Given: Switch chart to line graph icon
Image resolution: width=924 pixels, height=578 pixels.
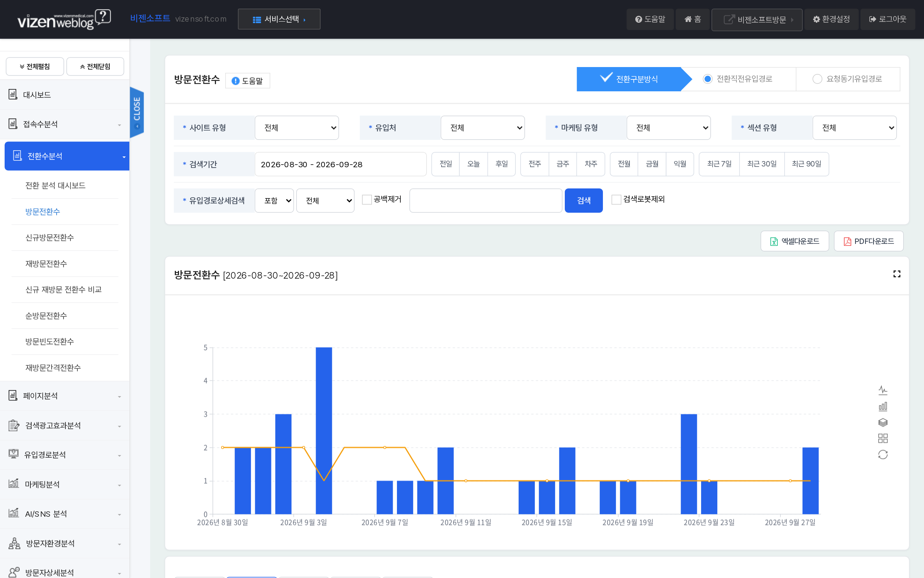Looking at the screenshot, I should point(883,390).
